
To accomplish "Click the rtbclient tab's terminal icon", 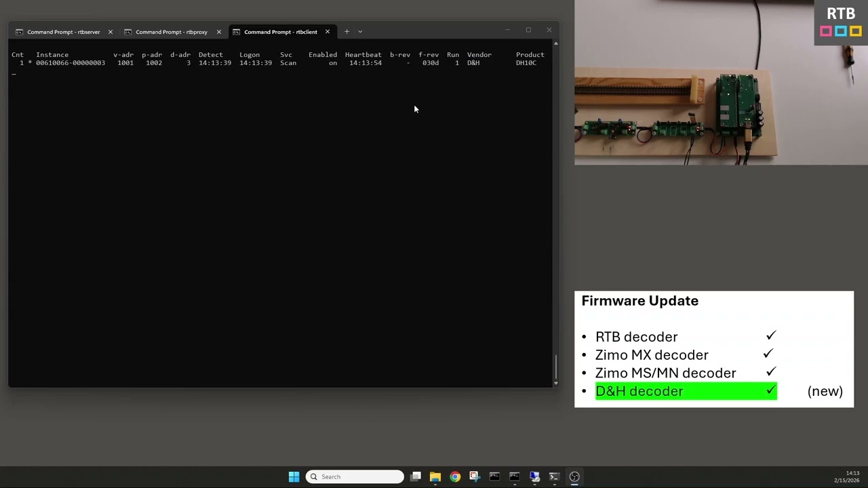I will (236, 32).
